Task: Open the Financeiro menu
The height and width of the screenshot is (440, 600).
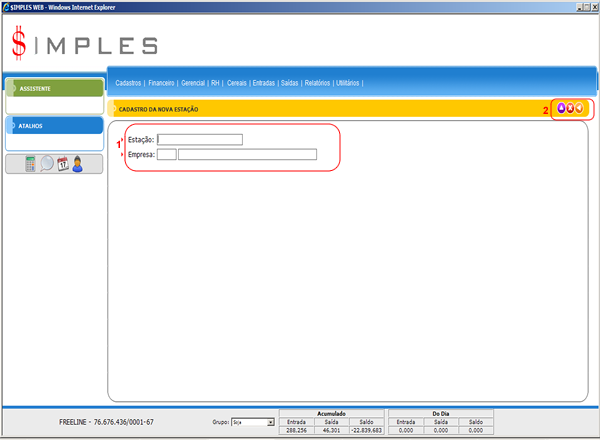Action: point(161,83)
